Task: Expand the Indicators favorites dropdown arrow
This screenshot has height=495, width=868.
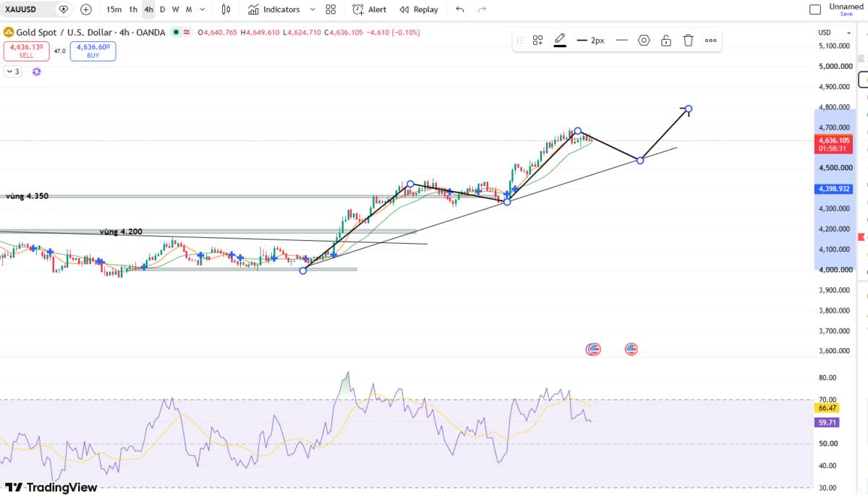Action: click(x=312, y=9)
